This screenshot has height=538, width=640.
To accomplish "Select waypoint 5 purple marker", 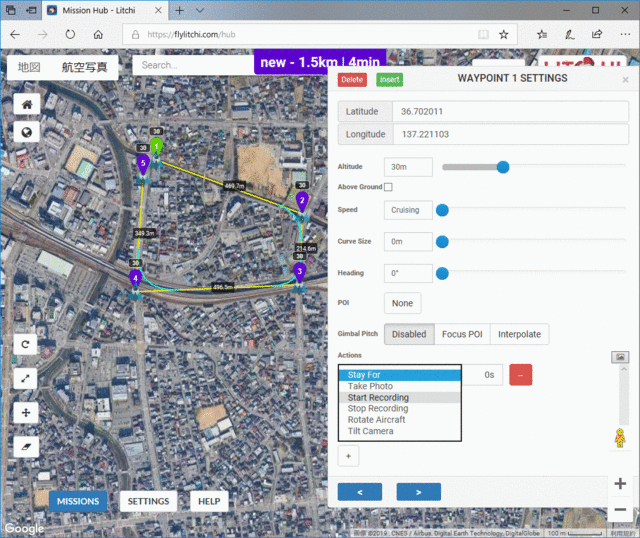I will point(143,164).
